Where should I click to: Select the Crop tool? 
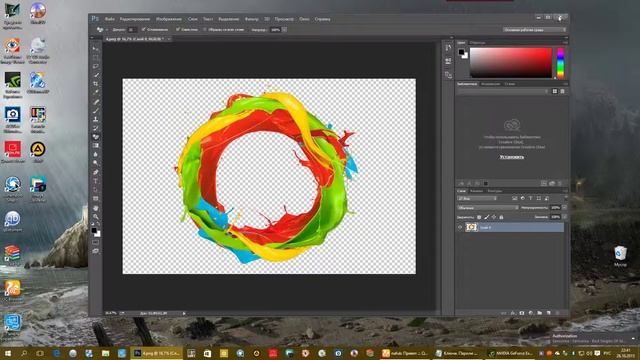(x=96, y=84)
